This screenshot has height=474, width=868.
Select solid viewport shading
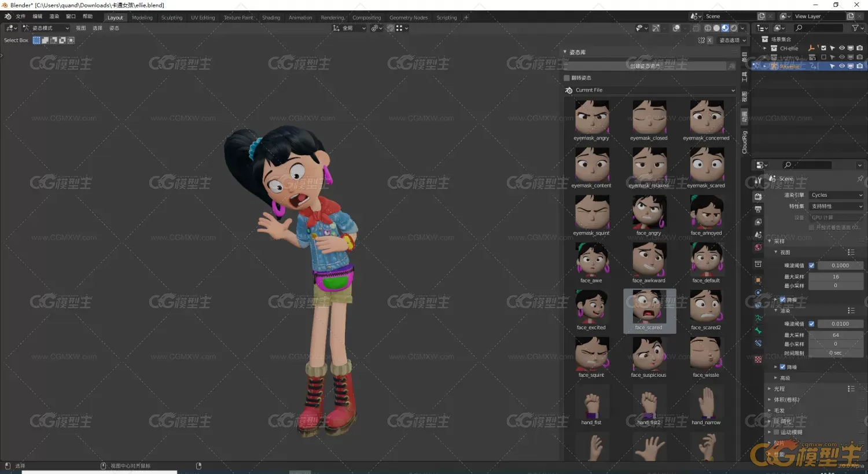[x=716, y=28]
